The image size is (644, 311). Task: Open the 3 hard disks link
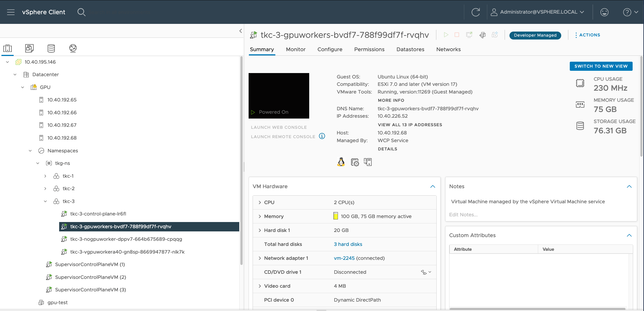tap(348, 244)
